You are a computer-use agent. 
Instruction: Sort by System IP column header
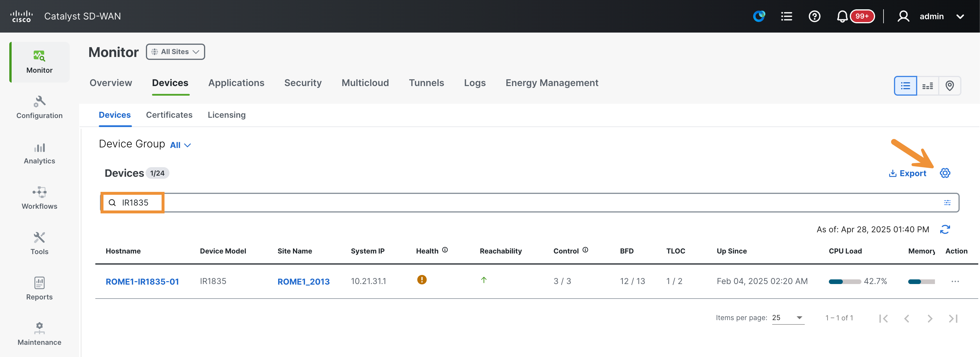pyautogui.click(x=367, y=251)
